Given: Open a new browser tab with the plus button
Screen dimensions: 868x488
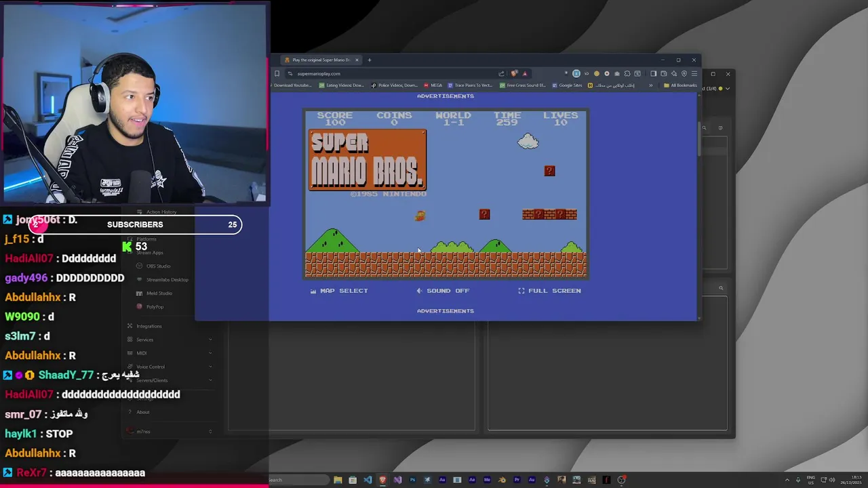Looking at the screenshot, I should (370, 60).
